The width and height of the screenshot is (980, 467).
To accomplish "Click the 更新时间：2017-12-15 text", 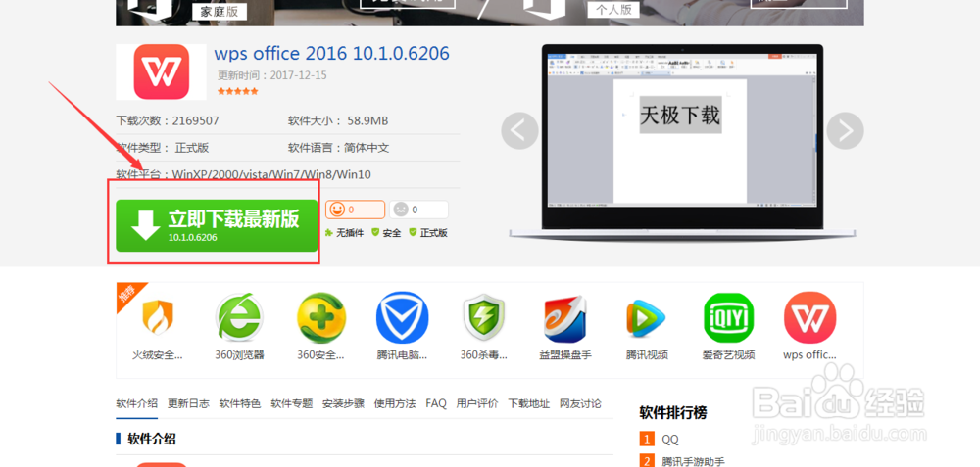I will click(271, 75).
